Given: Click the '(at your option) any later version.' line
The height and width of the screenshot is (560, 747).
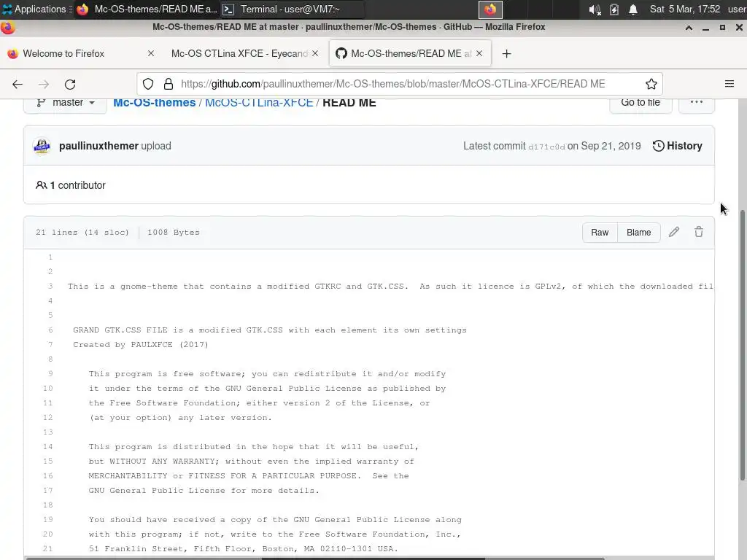Looking at the screenshot, I should point(180,418).
